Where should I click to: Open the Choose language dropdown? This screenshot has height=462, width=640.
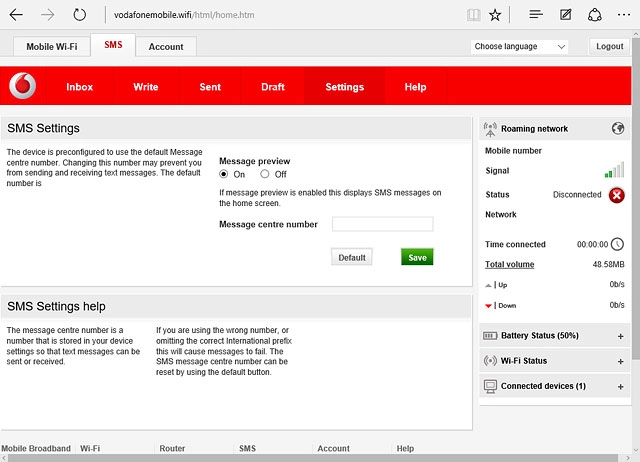(x=519, y=47)
